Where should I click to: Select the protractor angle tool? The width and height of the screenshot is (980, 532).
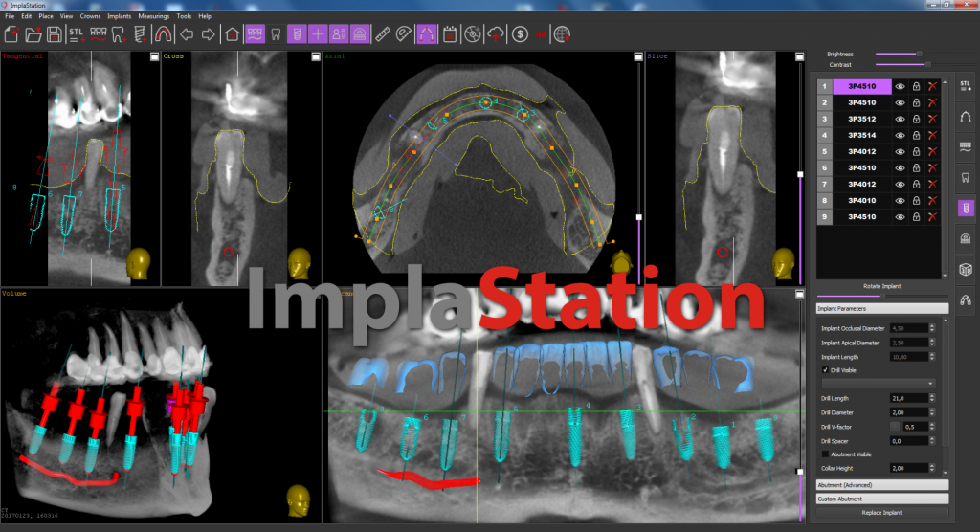click(x=404, y=34)
